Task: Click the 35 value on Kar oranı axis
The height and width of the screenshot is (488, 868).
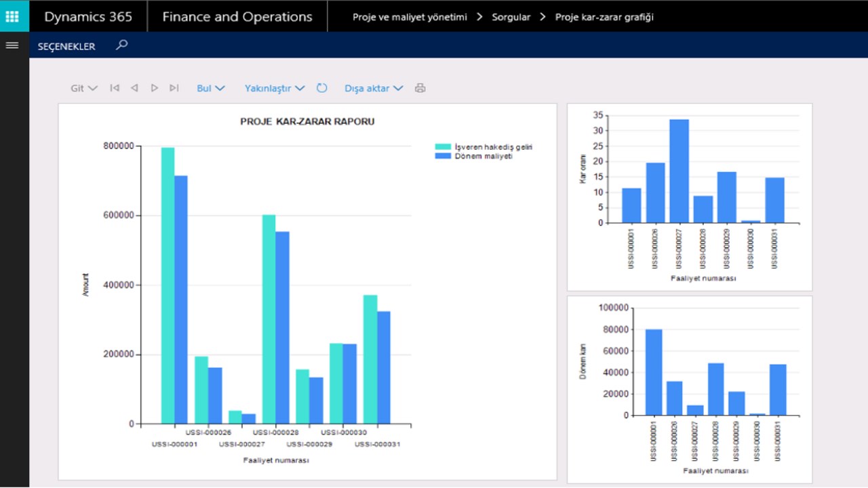Action: [597, 115]
